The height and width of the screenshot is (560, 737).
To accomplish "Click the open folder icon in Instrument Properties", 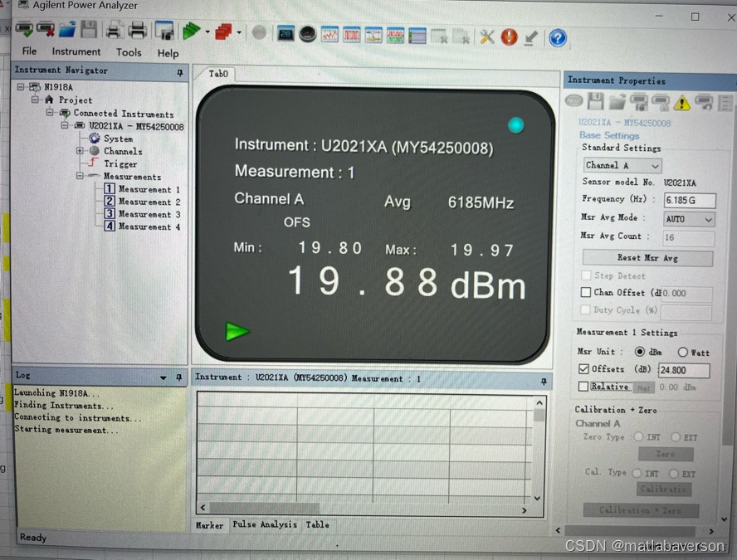I will tap(617, 101).
